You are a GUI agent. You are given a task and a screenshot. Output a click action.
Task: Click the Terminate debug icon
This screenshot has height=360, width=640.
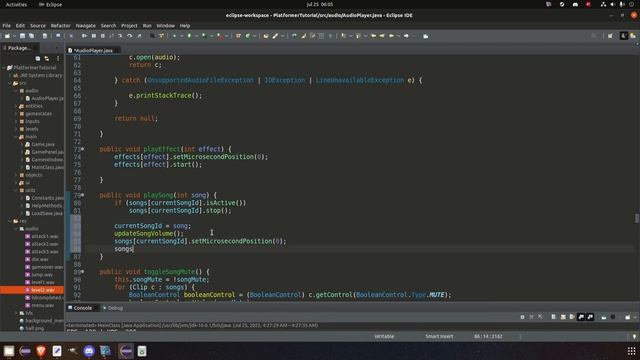[103, 36]
